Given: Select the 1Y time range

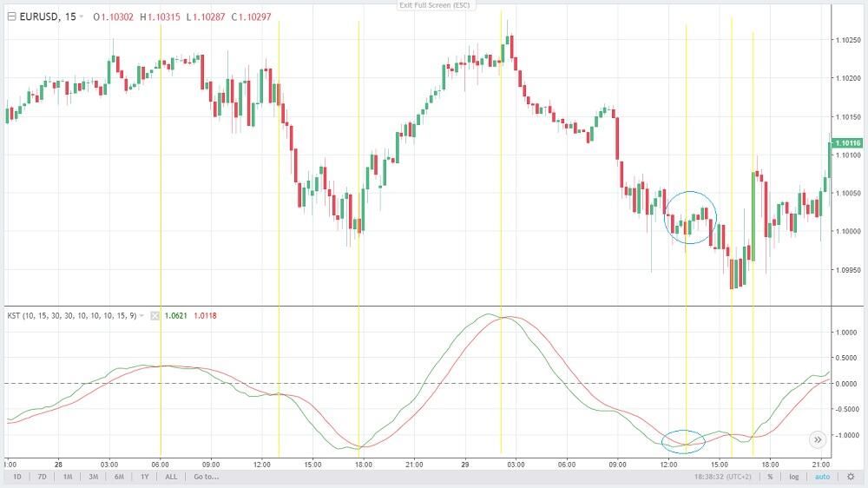Looking at the screenshot, I should tap(144, 476).
